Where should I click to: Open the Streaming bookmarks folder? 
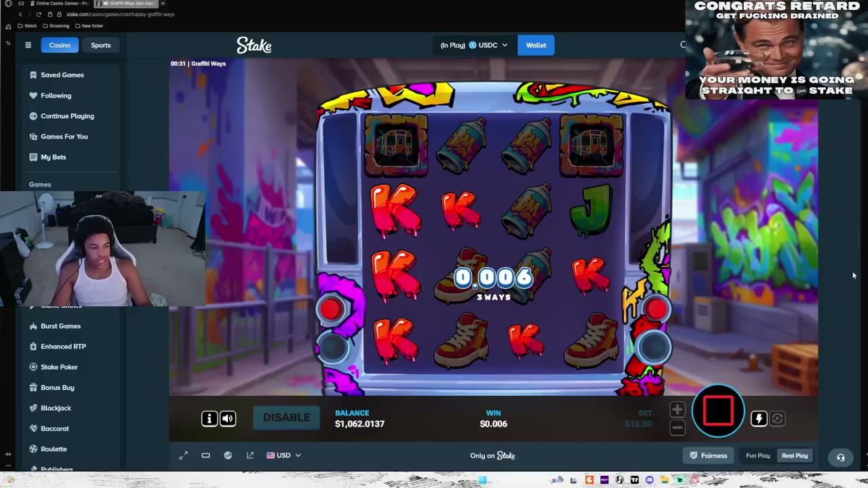[56, 26]
